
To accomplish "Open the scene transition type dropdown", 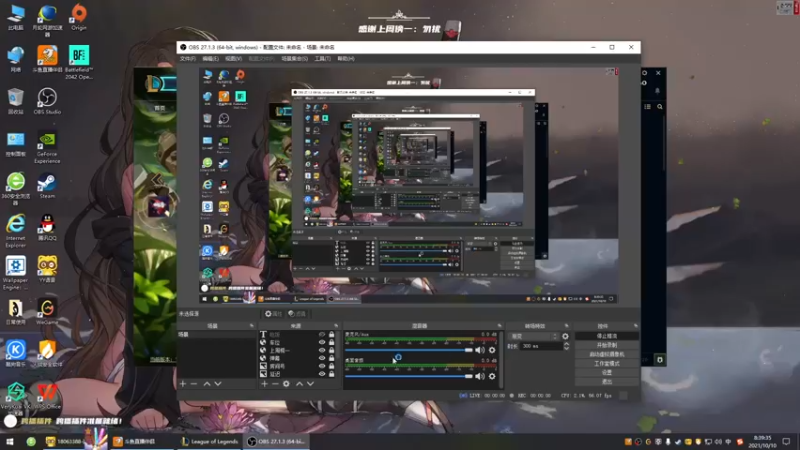I will (534, 336).
